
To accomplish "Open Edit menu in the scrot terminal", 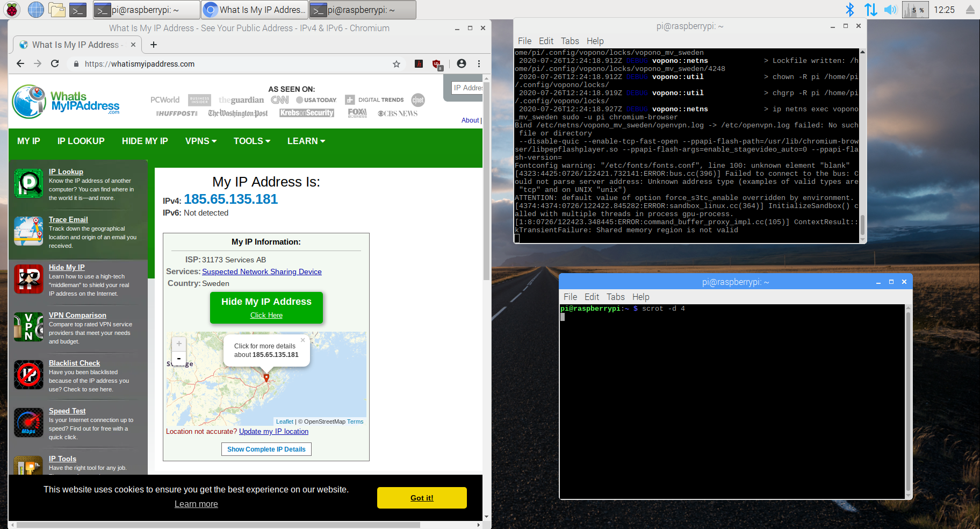I will pos(592,297).
